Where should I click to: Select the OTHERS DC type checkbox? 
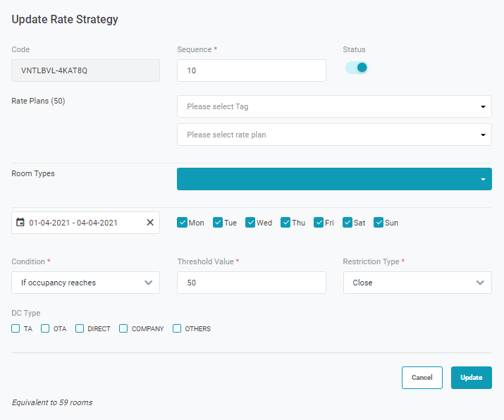pyautogui.click(x=177, y=328)
